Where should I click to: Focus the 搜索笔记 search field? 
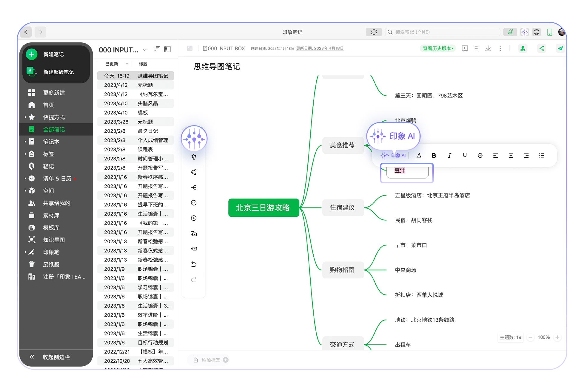click(x=443, y=32)
